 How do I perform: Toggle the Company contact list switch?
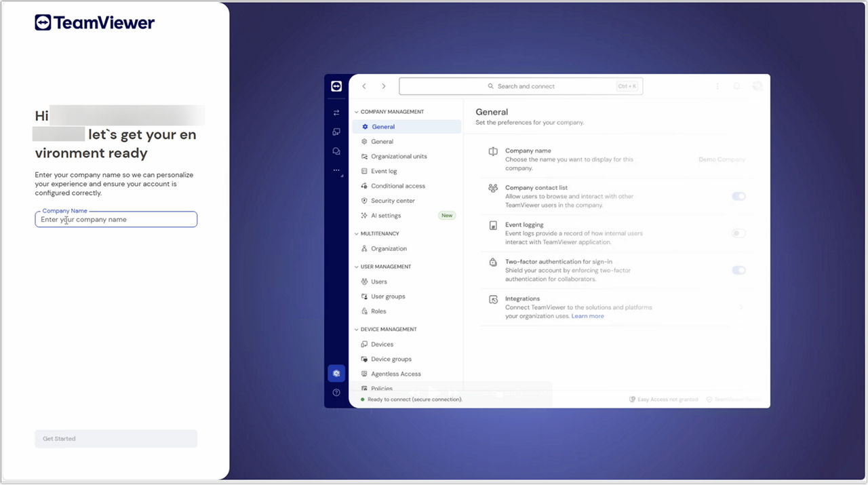(x=738, y=197)
